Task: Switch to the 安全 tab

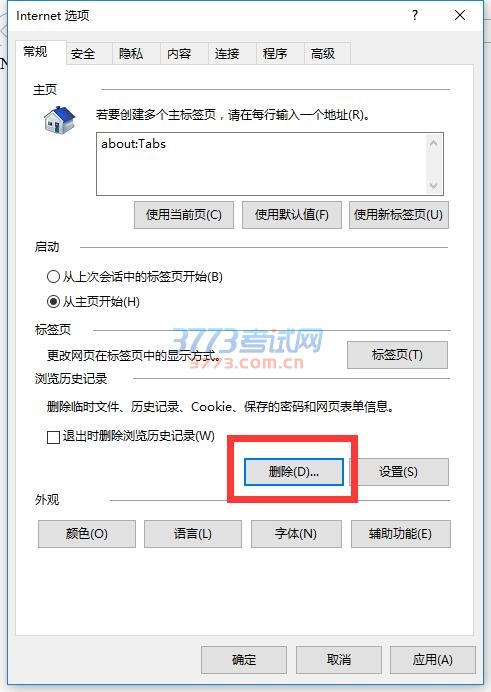Action: pos(83,54)
